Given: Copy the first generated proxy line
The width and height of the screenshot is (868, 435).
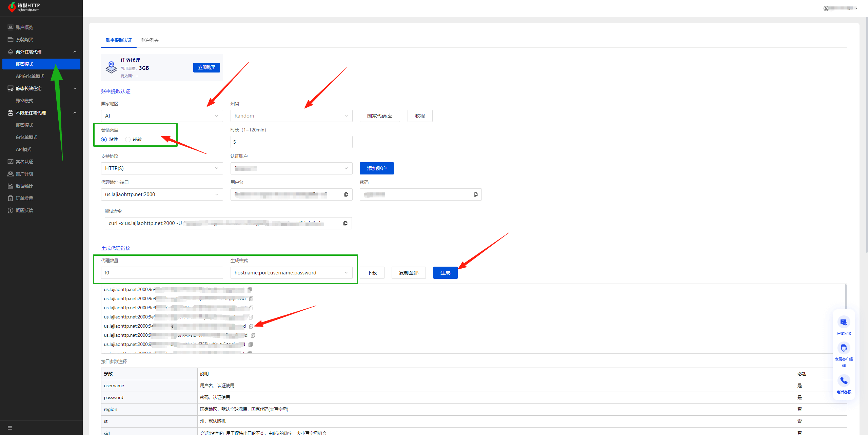Looking at the screenshot, I should click(x=250, y=290).
